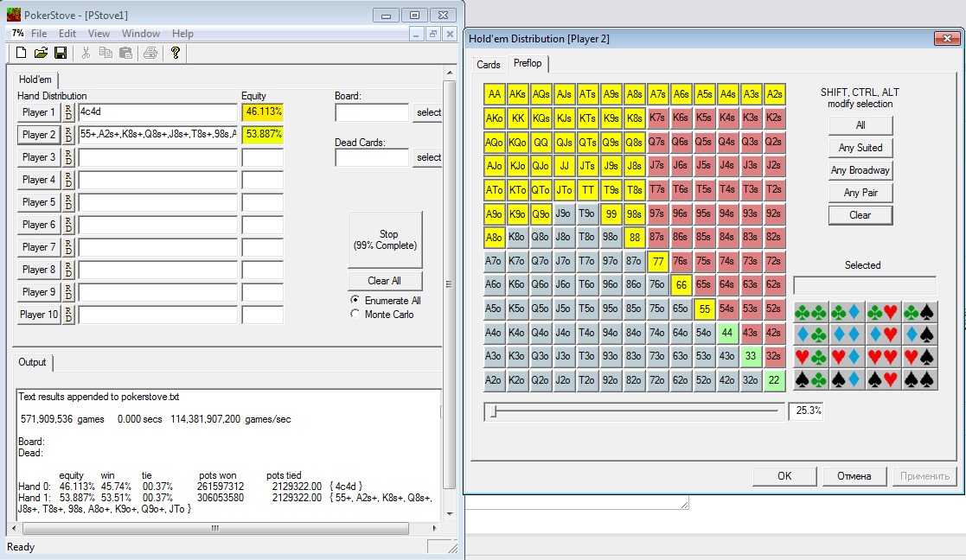Toggle the 44 pair cell in grid
Screen dimensions: 966x560
pos(728,333)
